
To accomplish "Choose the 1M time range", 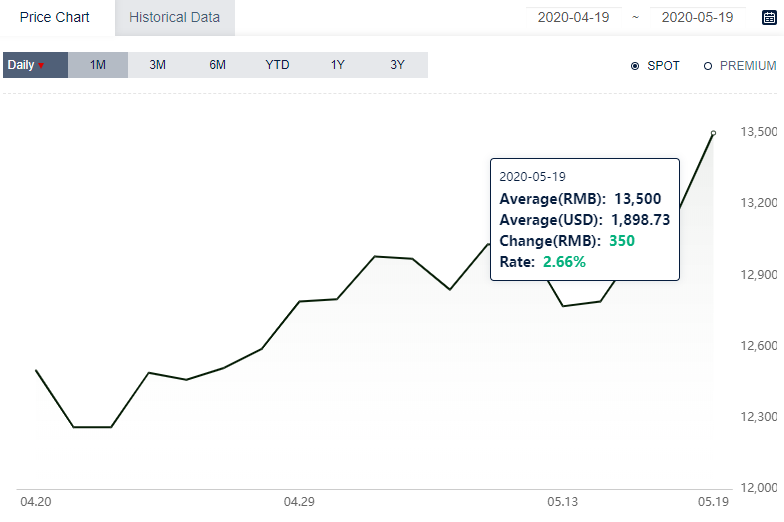I will (x=98, y=65).
